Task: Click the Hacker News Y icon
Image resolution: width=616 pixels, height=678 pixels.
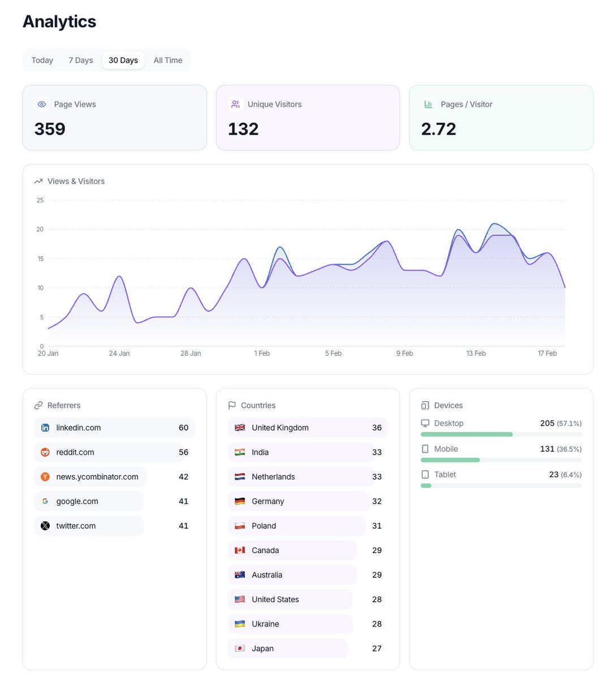Action: tap(45, 477)
